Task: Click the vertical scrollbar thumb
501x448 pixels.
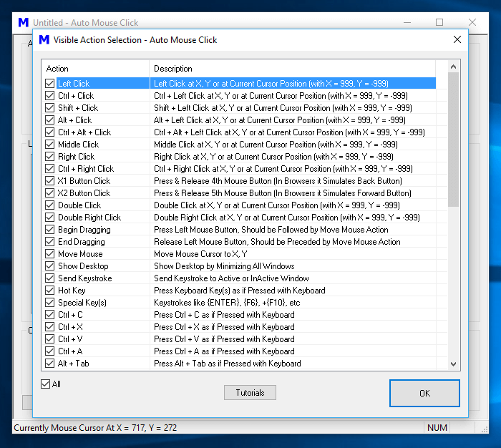Action: [x=453, y=140]
